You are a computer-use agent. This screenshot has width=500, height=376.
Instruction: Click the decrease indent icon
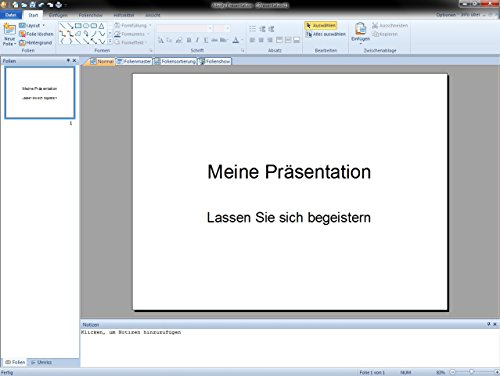coord(262,29)
